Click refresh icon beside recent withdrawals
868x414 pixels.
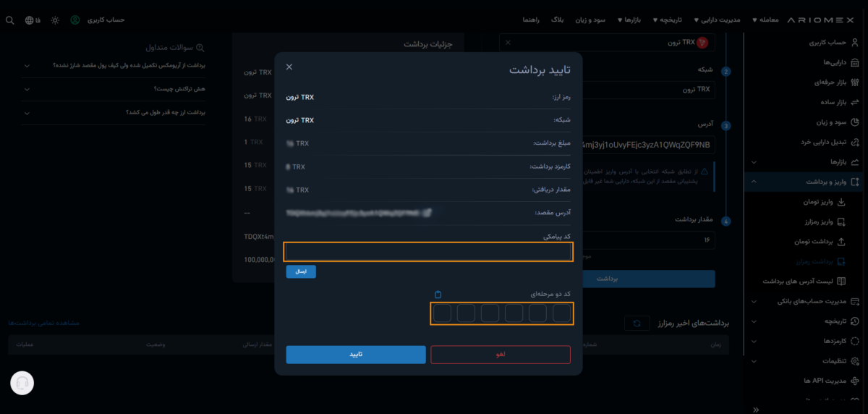637,324
